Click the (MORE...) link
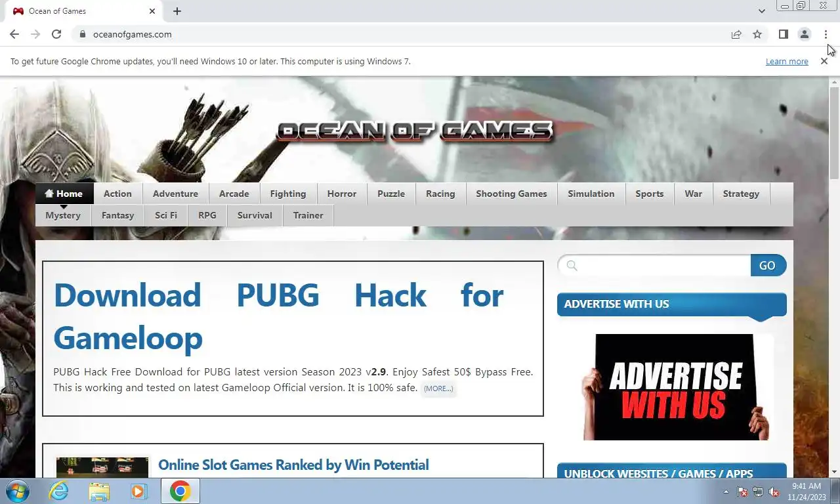840x504 pixels. pos(438,388)
